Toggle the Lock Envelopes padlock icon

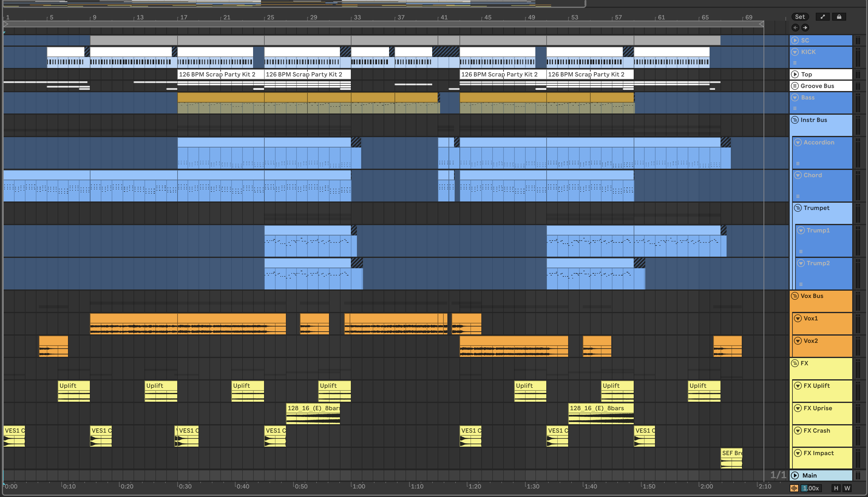[x=839, y=17]
